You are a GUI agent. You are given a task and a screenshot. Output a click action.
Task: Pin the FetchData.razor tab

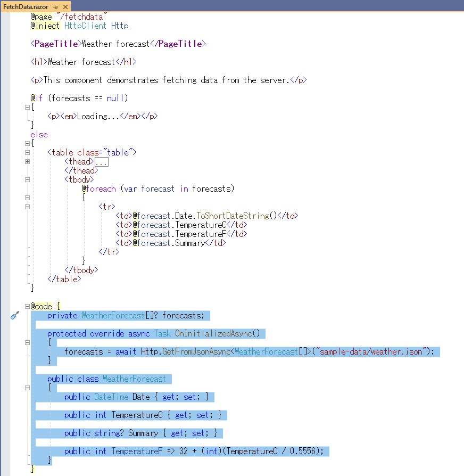pos(55,7)
